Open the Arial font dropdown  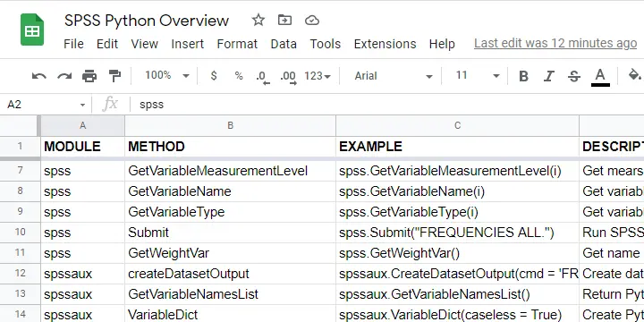tap(394, 76)
